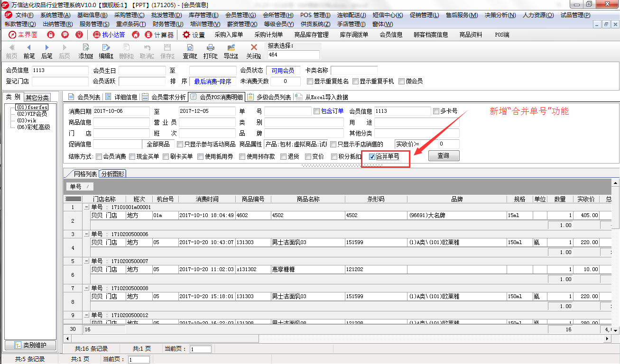This screenshot has width=620, height=364.
Task: Click 实收价>= value field
Action: point(448,144)
